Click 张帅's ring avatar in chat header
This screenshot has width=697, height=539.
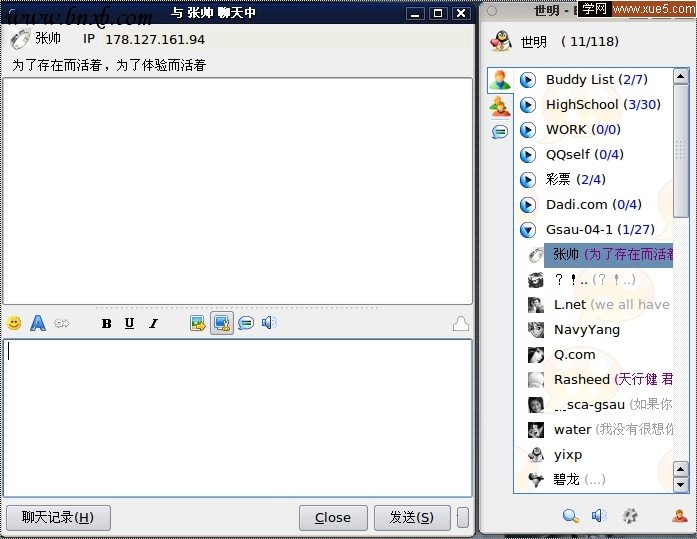click(20, 39)
